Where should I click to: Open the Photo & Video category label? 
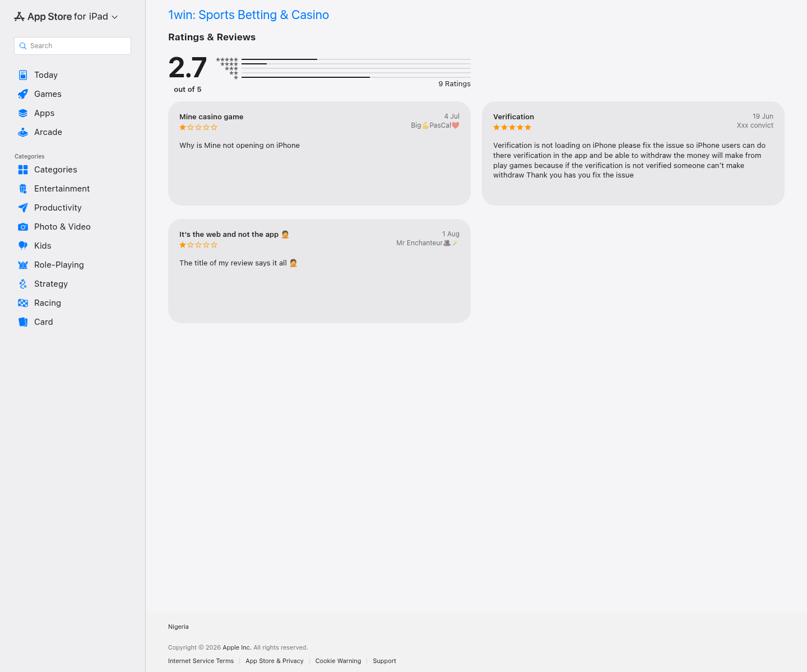click(62, 227)
